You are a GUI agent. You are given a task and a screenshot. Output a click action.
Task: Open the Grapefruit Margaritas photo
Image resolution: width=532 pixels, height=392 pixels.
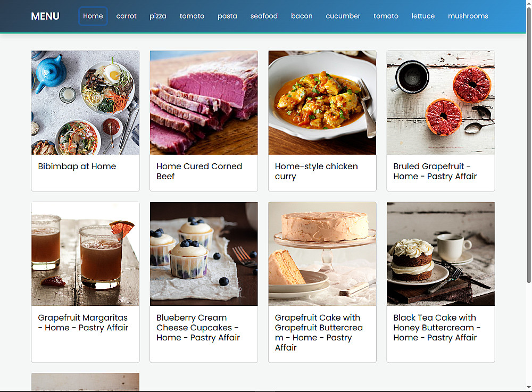(x=86, y=254)
